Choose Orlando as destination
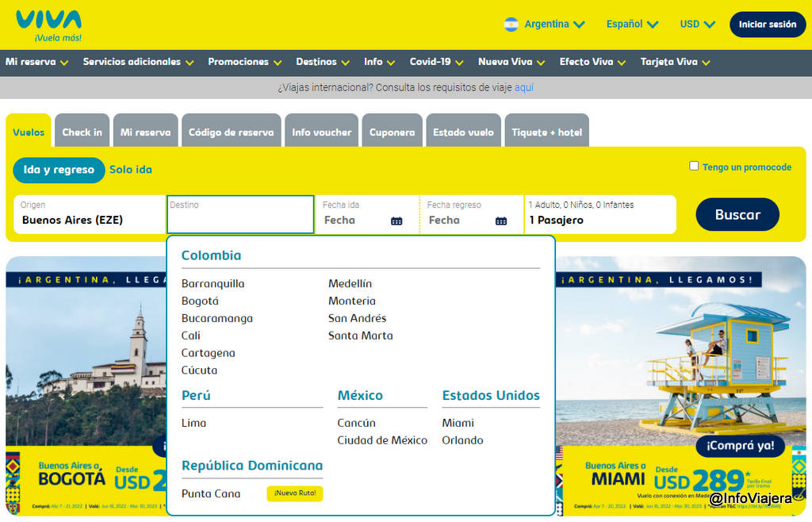Viewport: 812px width, 522px height. (x=462, y=441)
